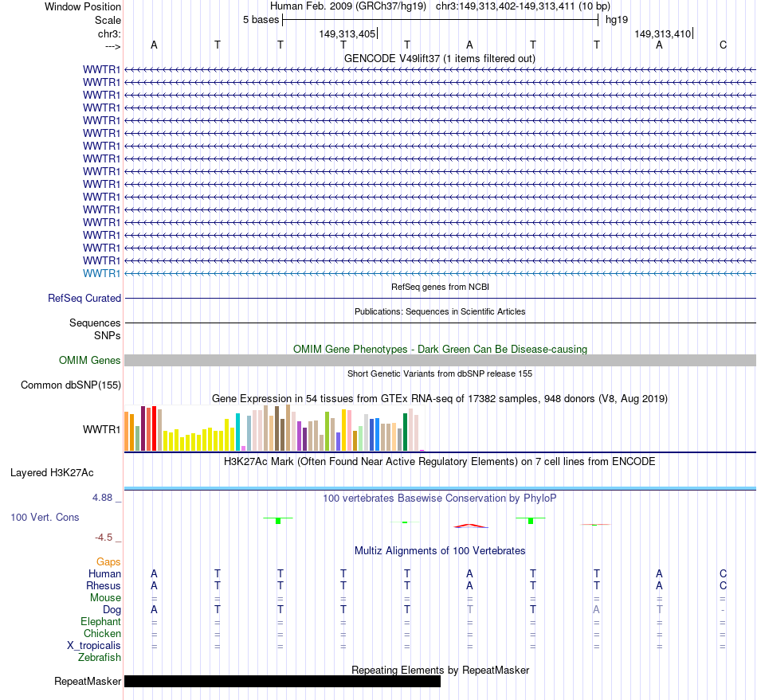Click the OMIM Genes label

[x=90, y=361]
